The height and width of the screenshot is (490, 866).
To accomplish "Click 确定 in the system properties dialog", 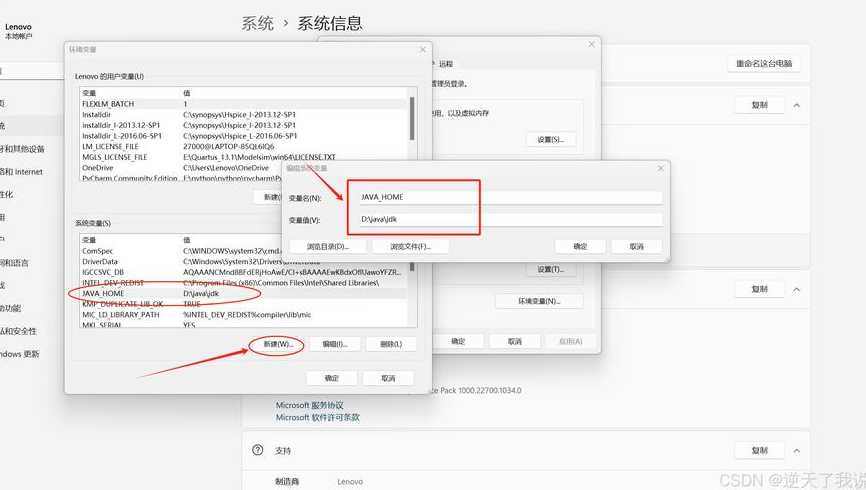I will click(x=458, y=341).
